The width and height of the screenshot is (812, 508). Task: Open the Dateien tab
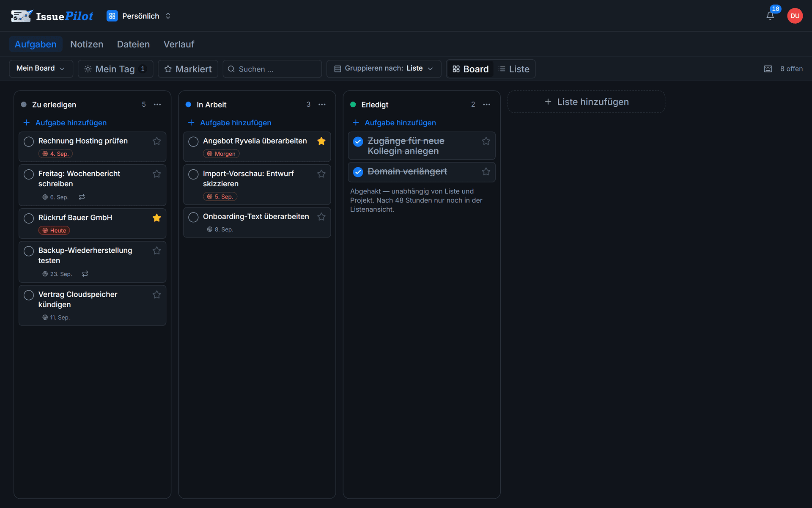pyautogui.click(x=133, y=44)
